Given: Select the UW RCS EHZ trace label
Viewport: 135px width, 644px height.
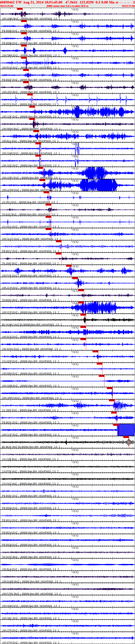Looking at the screenshot, I should coord(31,68).
